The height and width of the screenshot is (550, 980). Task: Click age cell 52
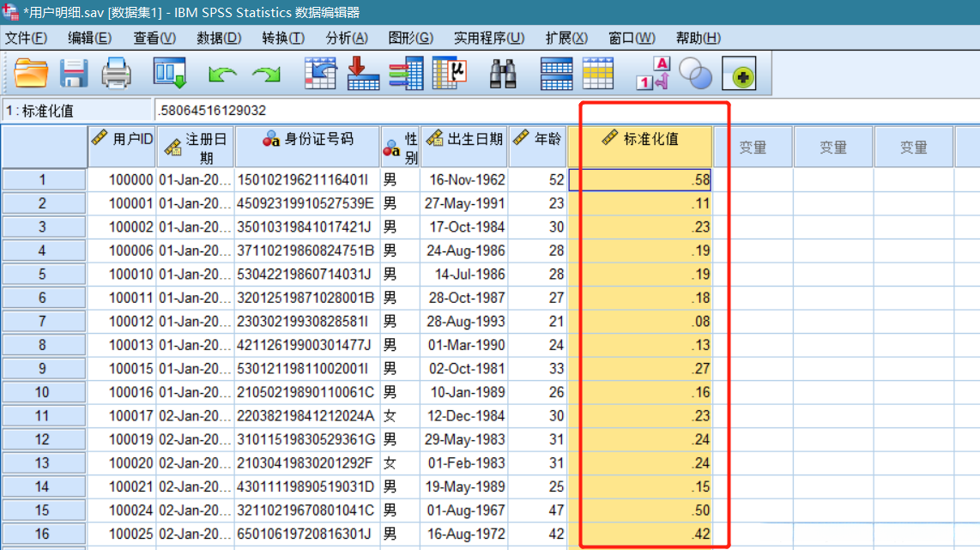click(537, 180)
